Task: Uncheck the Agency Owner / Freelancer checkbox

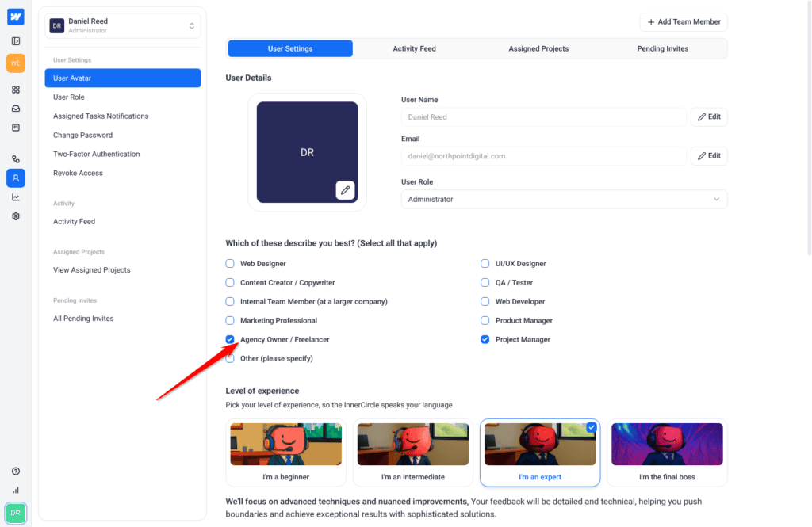Action: (x=230, y=340)
